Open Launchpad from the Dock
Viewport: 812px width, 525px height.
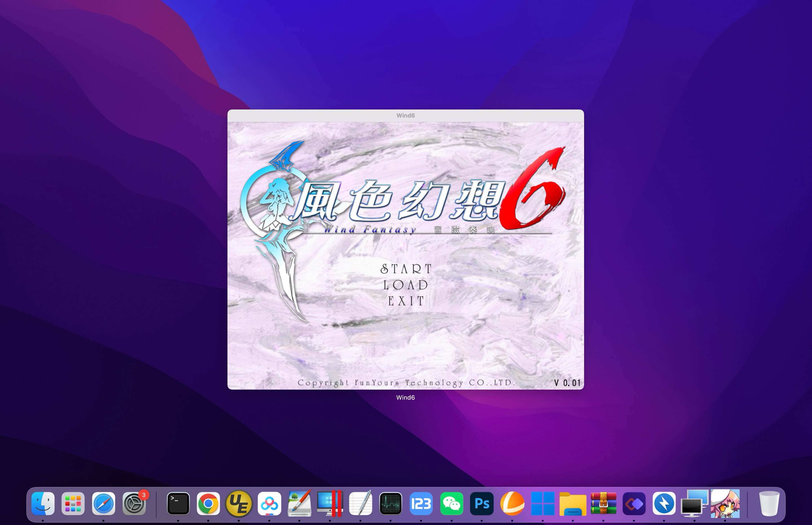click(73, 504)
